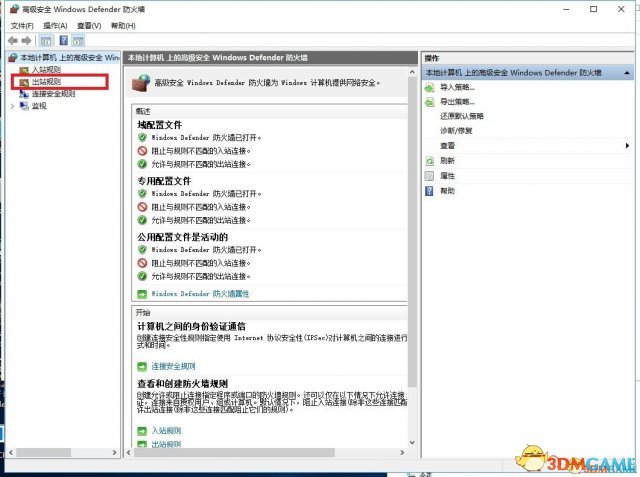Open the 操作(A) menu
This screenshot has width=640, height=477.
[55, 26]
